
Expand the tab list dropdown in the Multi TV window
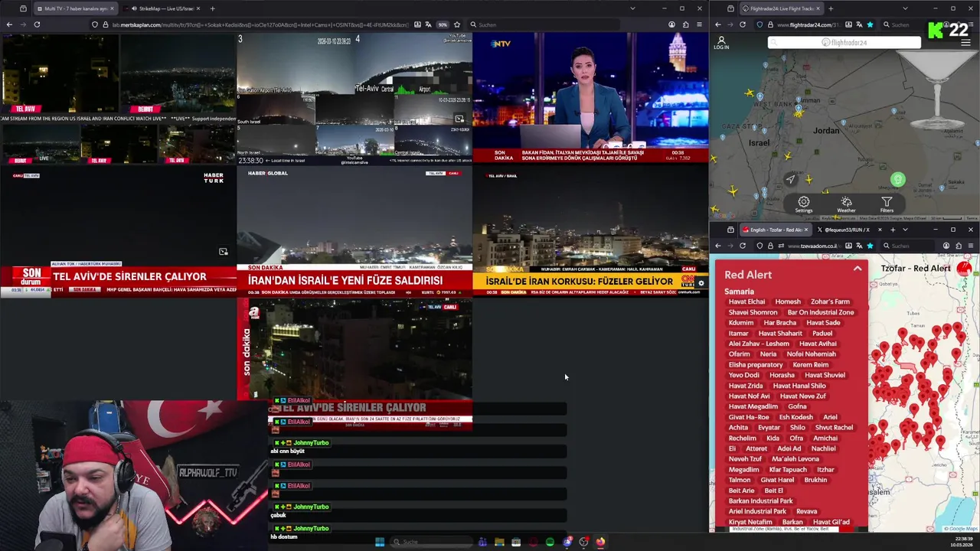point(632,8)
